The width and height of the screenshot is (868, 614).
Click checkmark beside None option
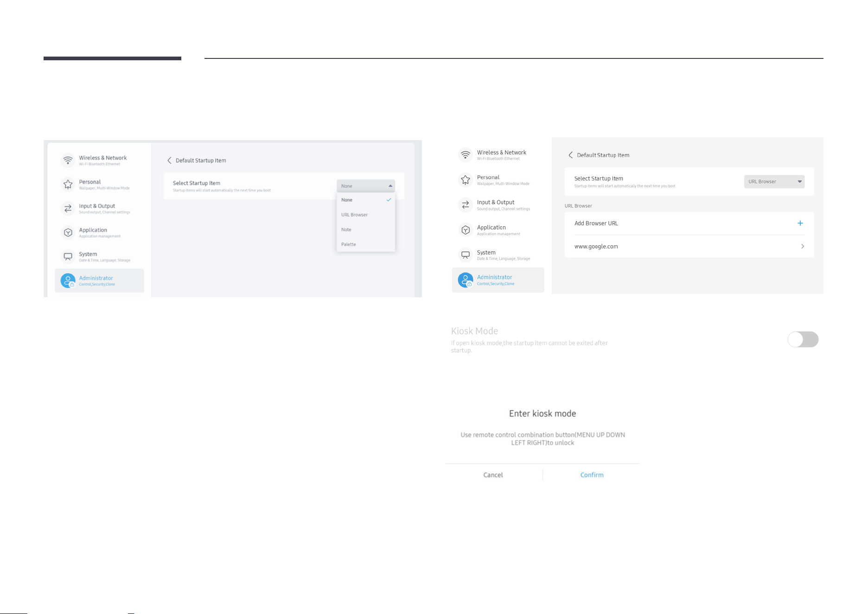[389, 200]
